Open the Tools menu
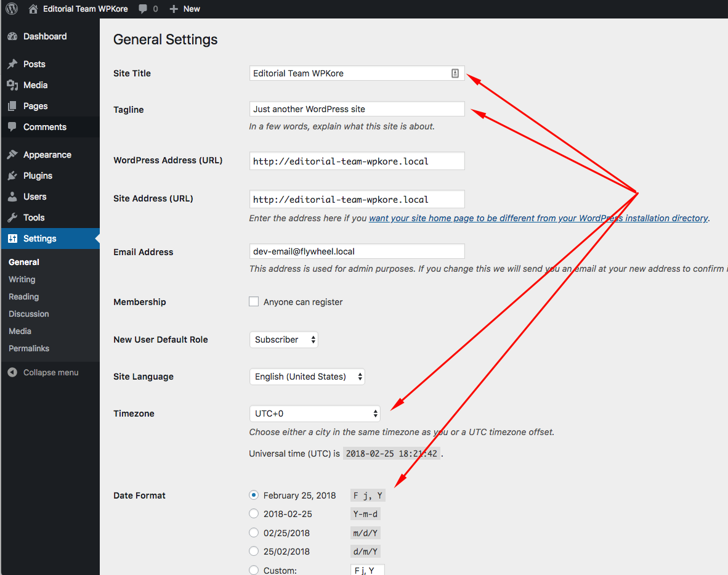 34,218
